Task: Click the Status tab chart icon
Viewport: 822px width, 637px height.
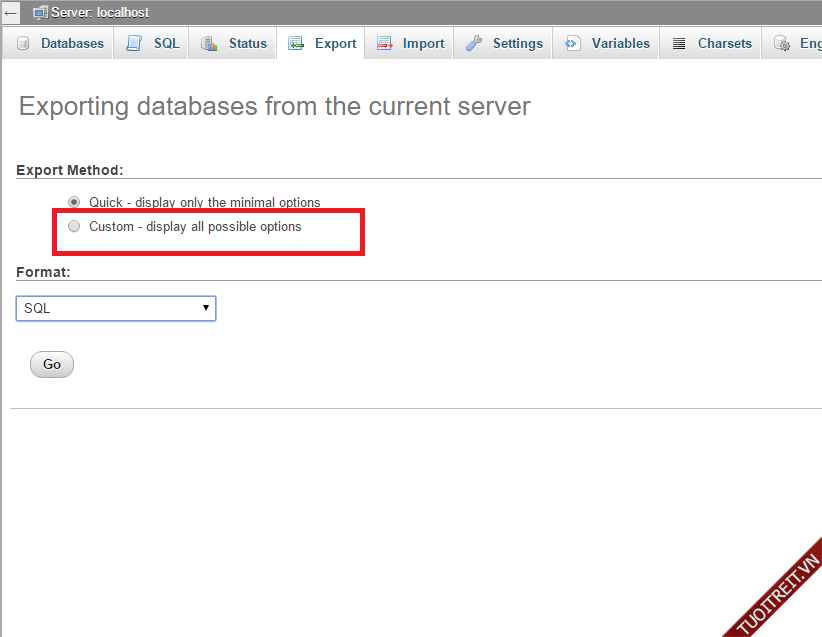Action: pyautogui.click(x=209, y=44)
